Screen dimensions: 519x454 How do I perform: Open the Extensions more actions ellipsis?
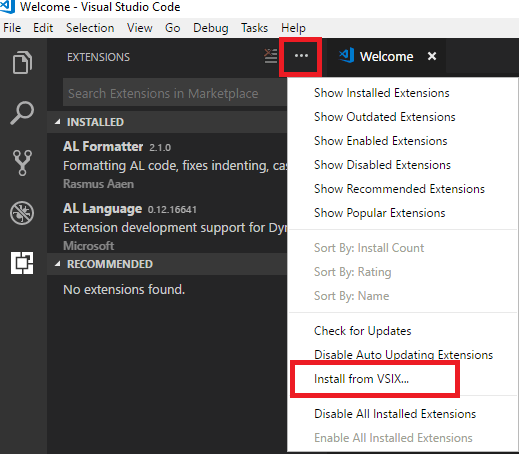click(301, 56)
